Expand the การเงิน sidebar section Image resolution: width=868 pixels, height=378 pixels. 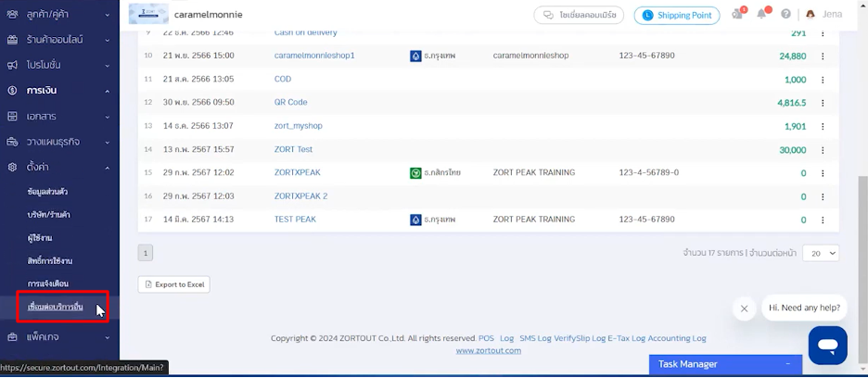click(x=58, y=91)
